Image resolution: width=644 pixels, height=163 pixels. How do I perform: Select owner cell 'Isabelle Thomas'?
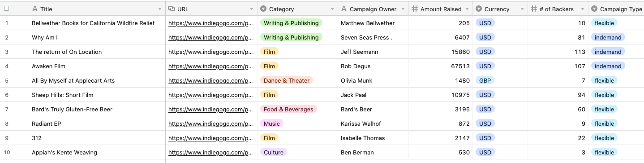click(x=363, y=138)
